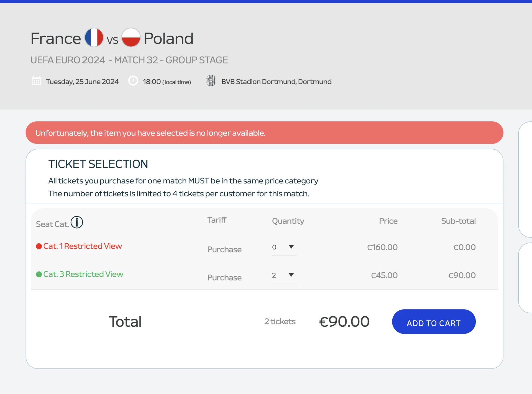Select the Cat. 3 Restricted View label
Viewport: 532px width, 394px height.
pyautogui.click(x=83, y=274)
